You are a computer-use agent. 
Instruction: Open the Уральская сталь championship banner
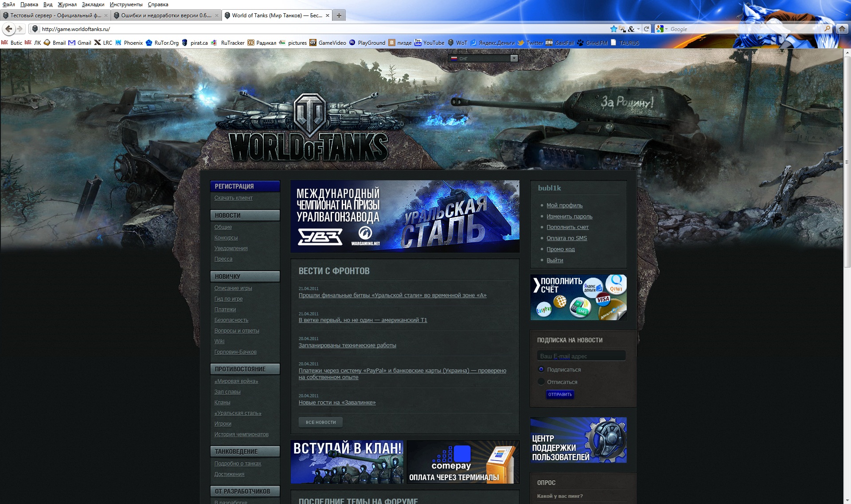[405, 216]
